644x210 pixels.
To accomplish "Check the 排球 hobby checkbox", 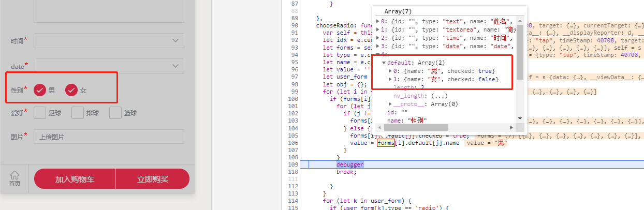I will point(78,113).
